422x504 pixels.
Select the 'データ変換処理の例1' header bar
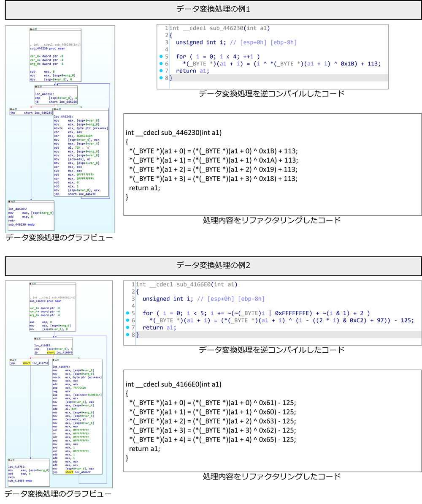tap(213, 10)
